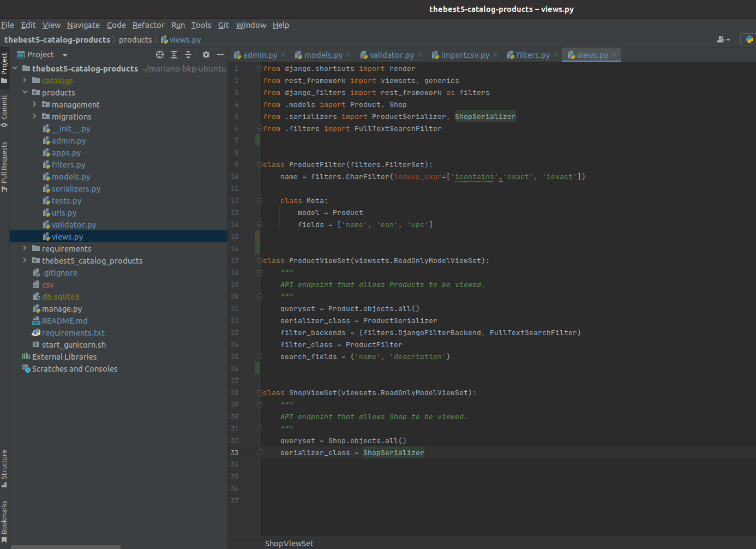The width and height of the screenshot is (756, 549).
Task: Toggle the Structure tool window
Action: pos(4,468)
